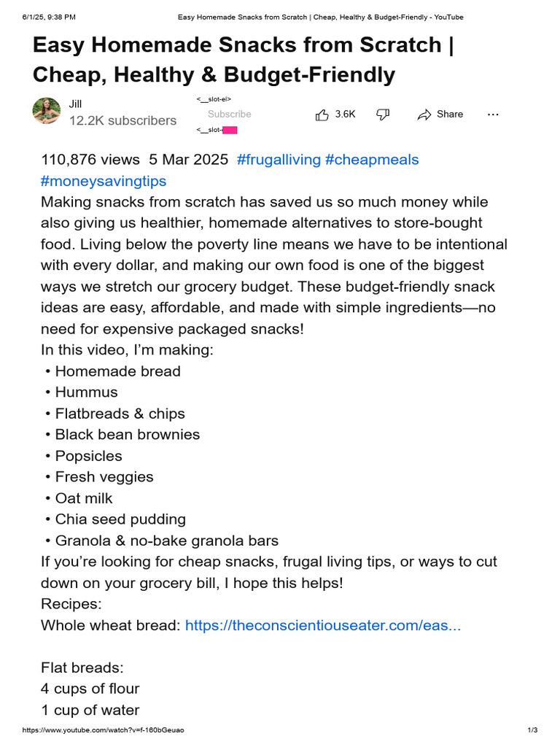Click the 12.2K subscribers text
Image resolution: width=560 pixels, height=747 pixels.
[x=122, y=120]
